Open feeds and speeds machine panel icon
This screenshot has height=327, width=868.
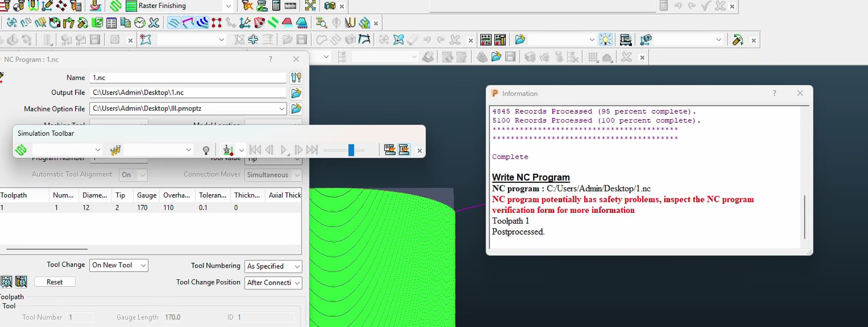point(486,40)
